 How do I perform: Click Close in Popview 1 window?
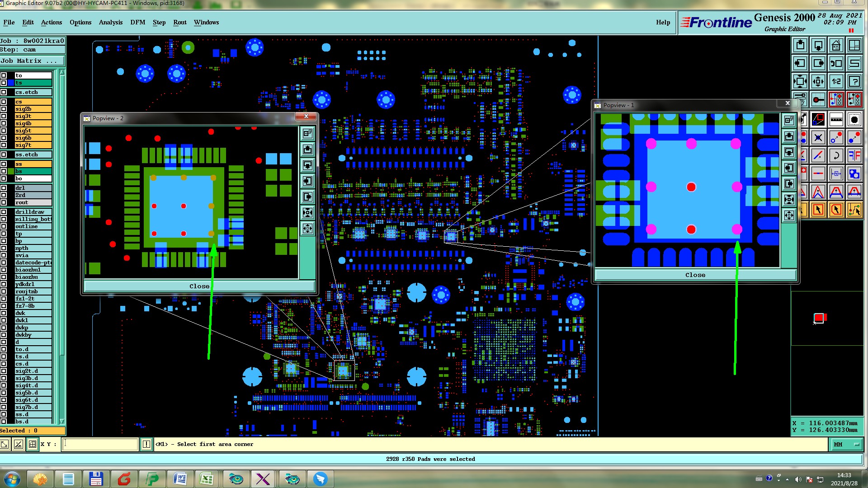[695, 275]
